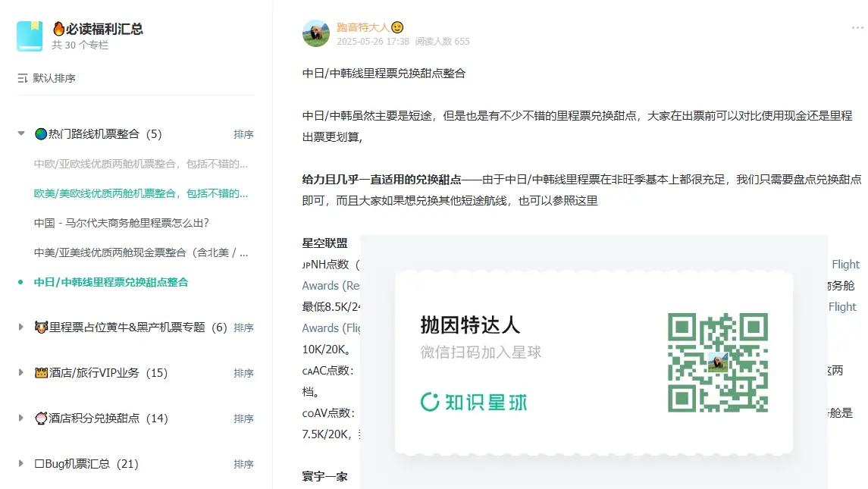Click the 共 30 个专栏 count text
Screen dimensions: 868x489
(80, 45)
